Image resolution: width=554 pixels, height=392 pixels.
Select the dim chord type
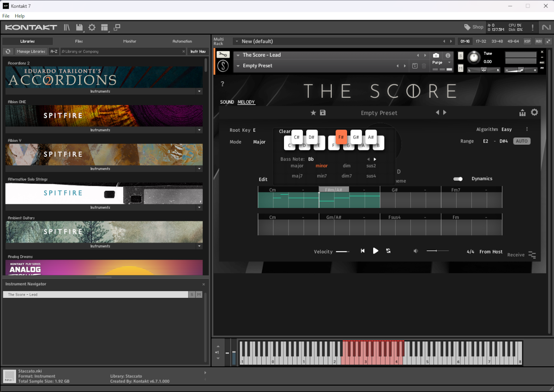tap(347, 166)
